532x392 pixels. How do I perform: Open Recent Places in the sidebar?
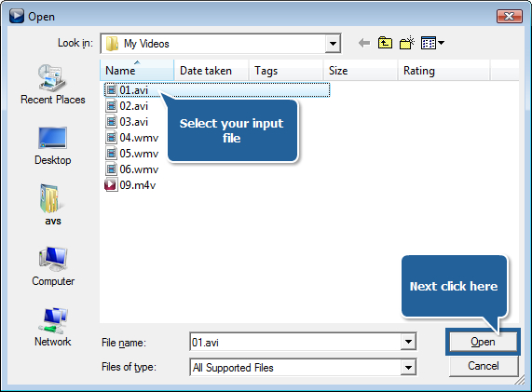[x=52, y=85]
